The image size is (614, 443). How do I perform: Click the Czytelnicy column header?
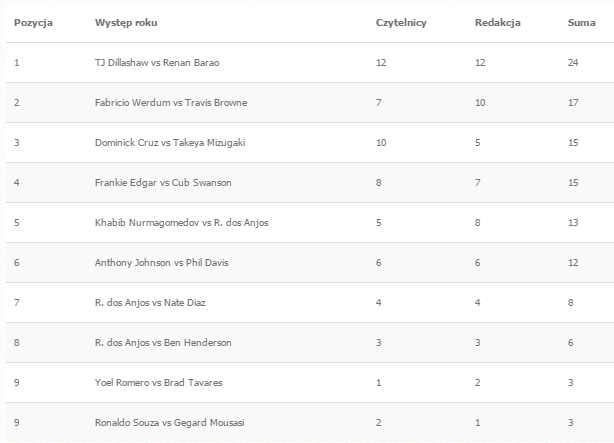click(x=401, y=23)
